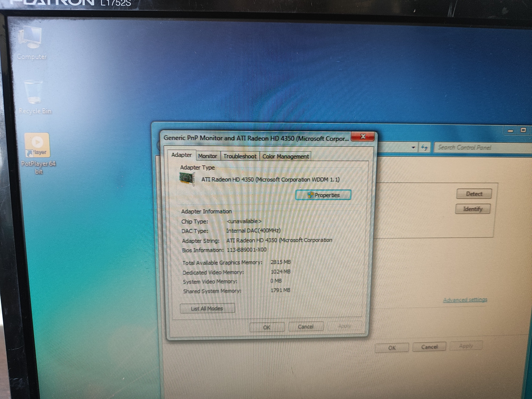Viewport: 532px width, 399px height.
Task: Click the refresh arrows icon in address bar
Action: tap(424, 147)
